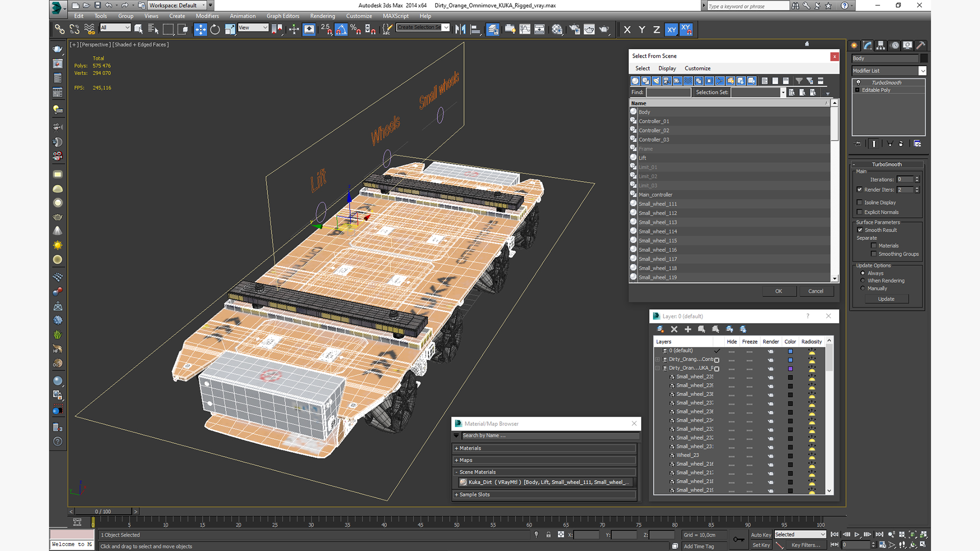Viewport: 980px width, 551px height.
Task: Select the Select and Rotate tool
Action: 215,30
